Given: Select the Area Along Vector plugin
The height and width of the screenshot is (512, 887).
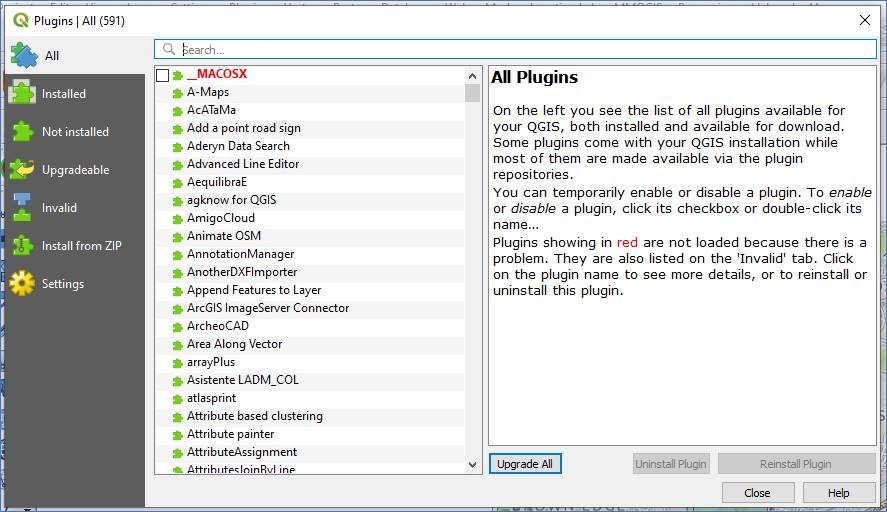Looking at the screenshot, I should click(x=234, y=344).
